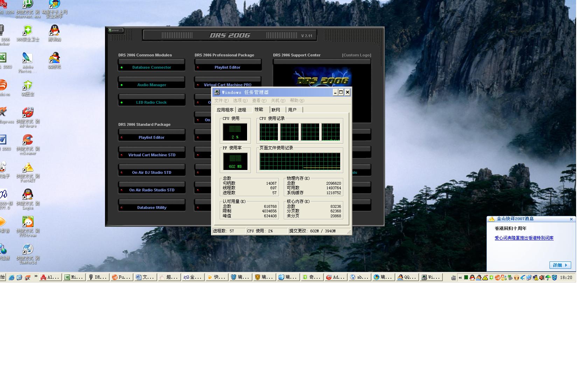Open the Ad-Aware desktop shortcut

point(28,113)
